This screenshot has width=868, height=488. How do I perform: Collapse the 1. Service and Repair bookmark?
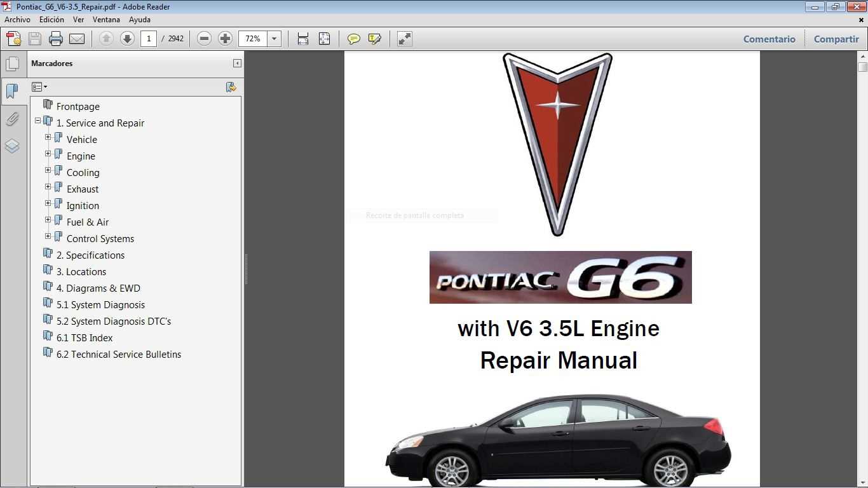point(37,120)
